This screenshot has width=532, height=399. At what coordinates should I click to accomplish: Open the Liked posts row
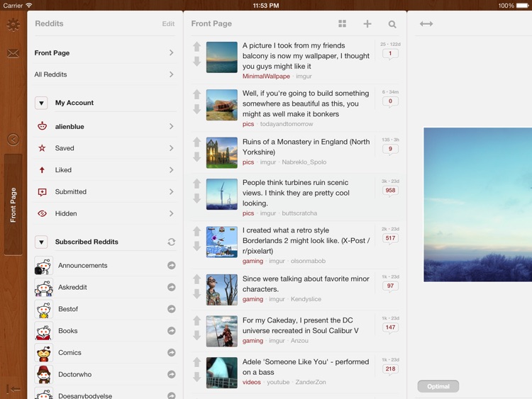[x=105, y=170]
